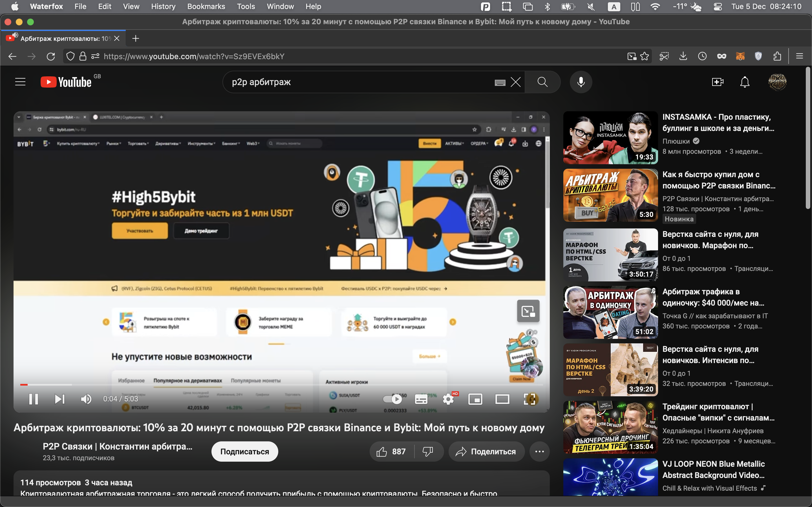
Task: Click the Поделиться share button
Action: pyautogui.click(x=486, y=452)
